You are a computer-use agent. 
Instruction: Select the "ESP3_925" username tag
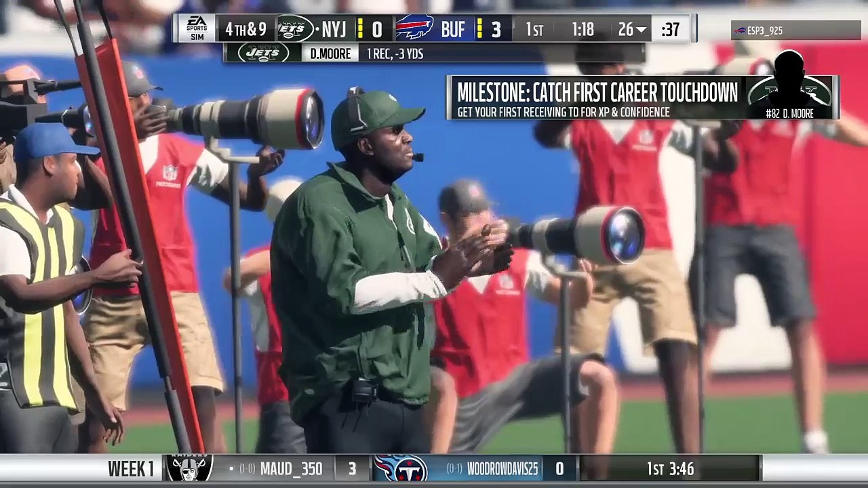point(765,31)
